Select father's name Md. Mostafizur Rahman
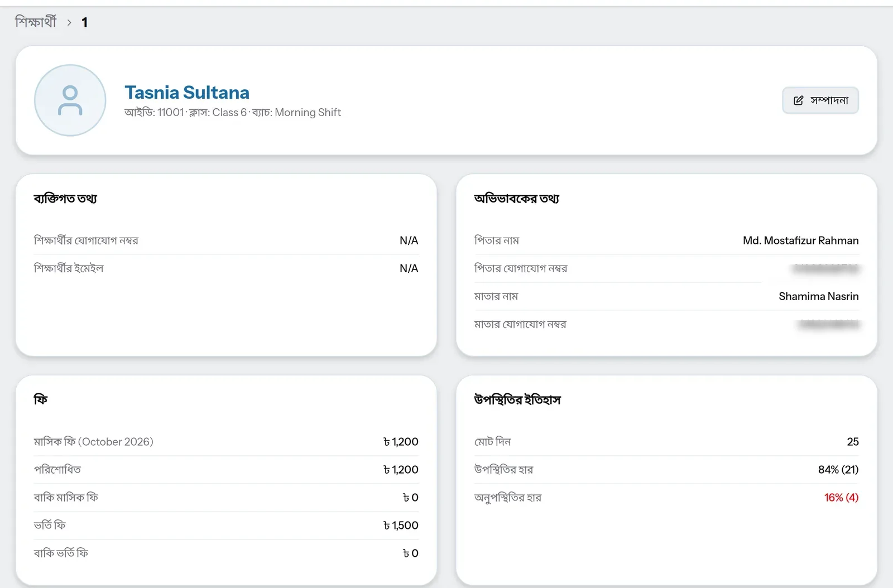 coord(800,240)
